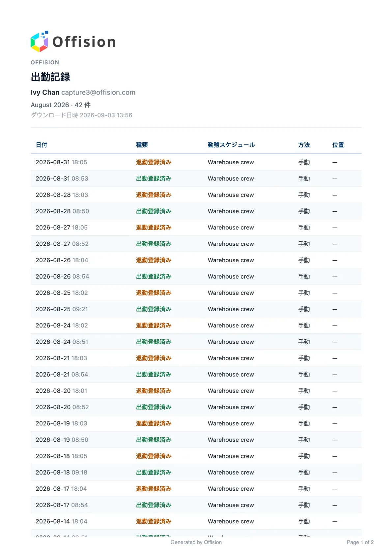
Task: Click Warehouse crew in the 2026-08-31 18:05 row
Action: coord(231,162)
